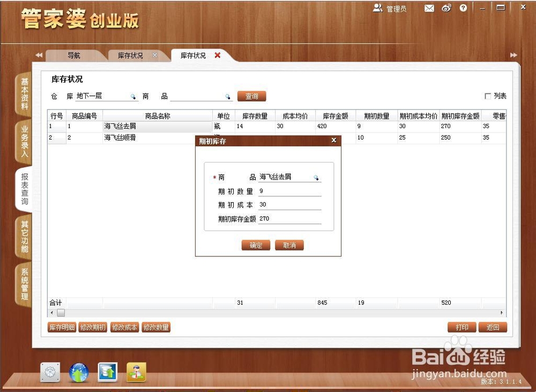Click the 250 期初库存金额 cell
The image size is (536, 392).
[x=460, y=137]
